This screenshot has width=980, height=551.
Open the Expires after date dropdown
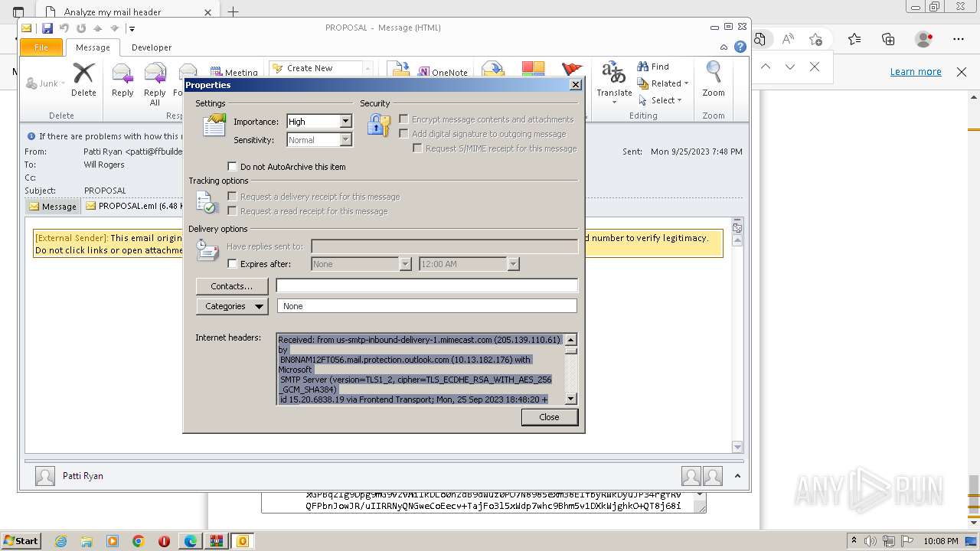(x=406, y=264)
